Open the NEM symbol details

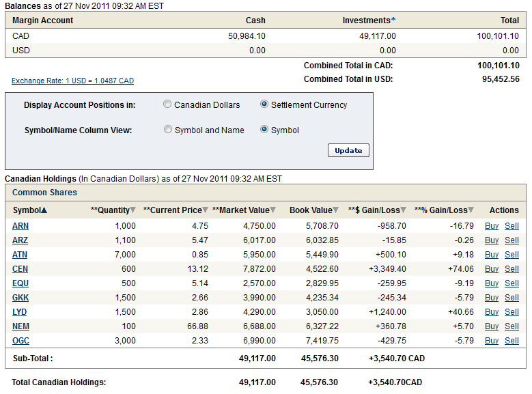pyautogui.click(x=20, y=326)
